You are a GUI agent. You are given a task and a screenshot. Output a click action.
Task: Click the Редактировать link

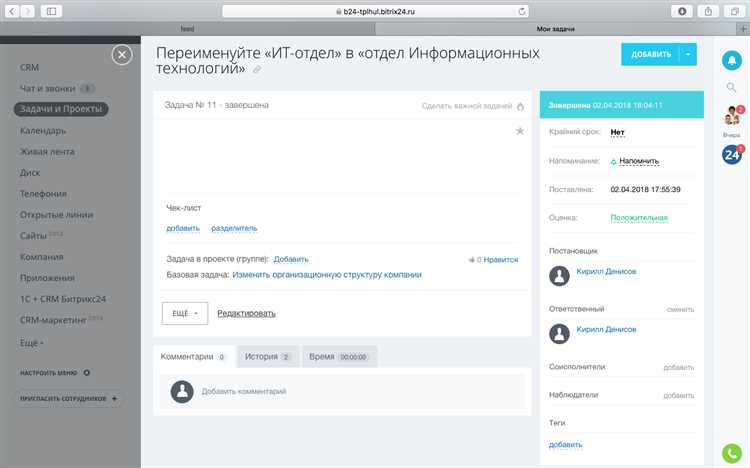point(246,313)
